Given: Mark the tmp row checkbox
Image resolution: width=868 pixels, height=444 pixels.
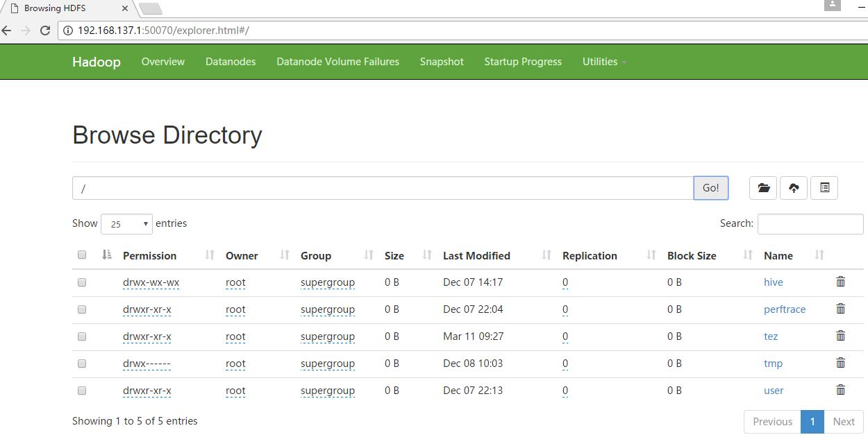Looking at the screenshot, I should (82, 364).
